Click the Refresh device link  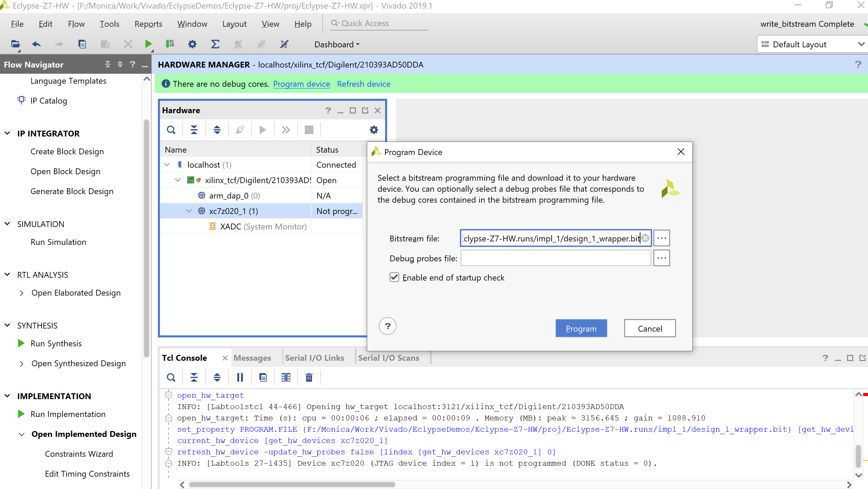pyautogui.click(x=363, y=84)
